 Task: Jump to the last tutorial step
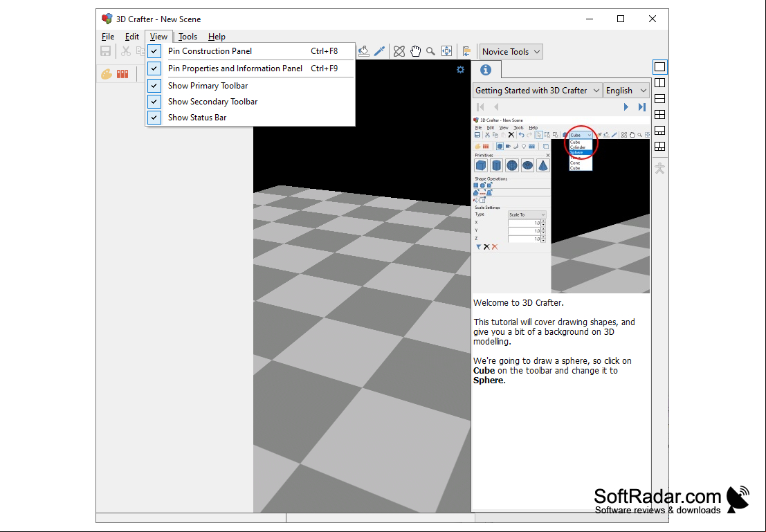pyautogui.click(x=642, y=107)
